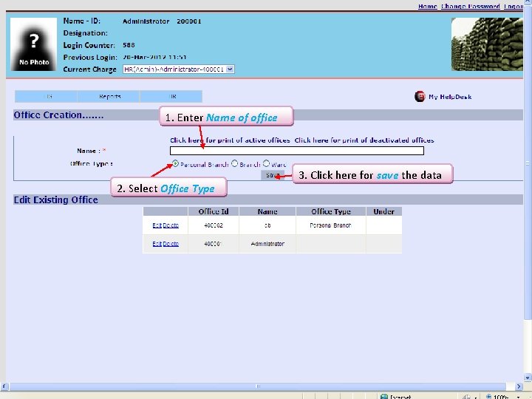Click Delete for Administrator office row
The height and width of the screenshot is (399, 532).
pyautogui.click(x=171, y=244)
